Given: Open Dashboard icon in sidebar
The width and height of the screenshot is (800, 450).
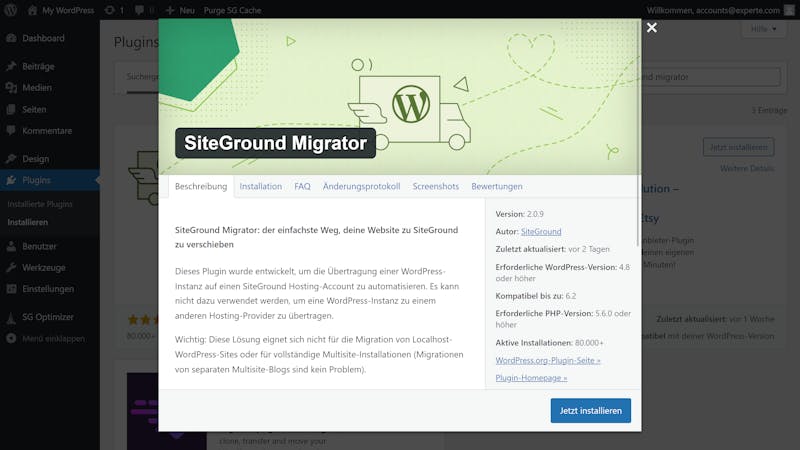Looking at the screenshot, I should (11, 38).
